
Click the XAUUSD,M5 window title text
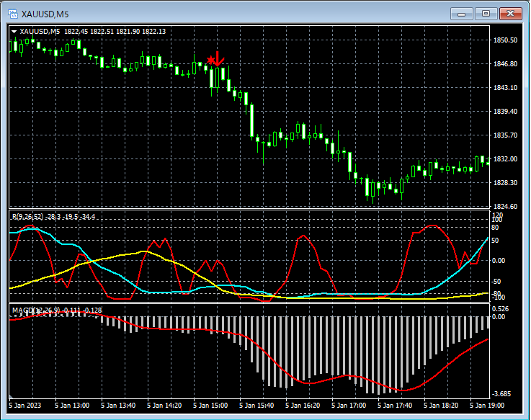pyautogui.click(x=45, y=14)
